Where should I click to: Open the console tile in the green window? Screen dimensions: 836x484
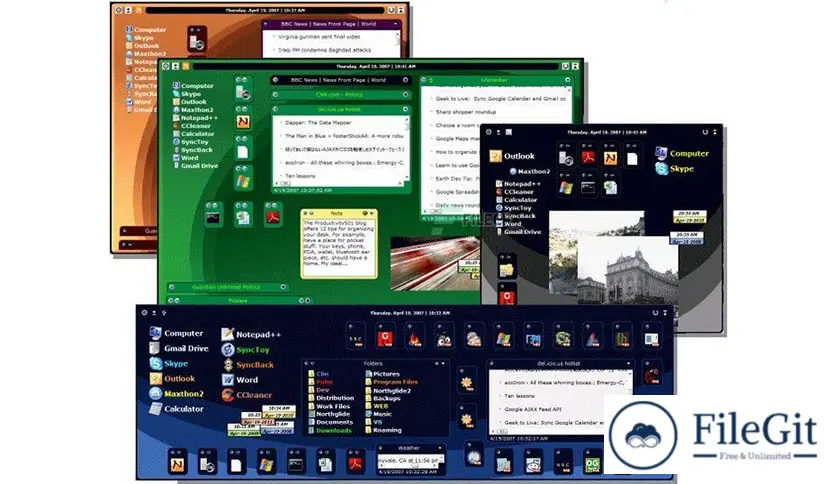click(x=213, y=215)
